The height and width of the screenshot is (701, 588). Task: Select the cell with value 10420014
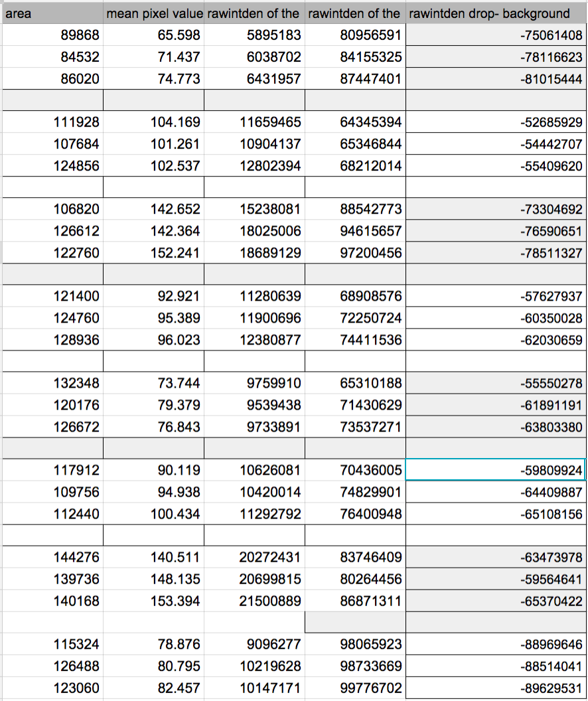coord(254,493)
